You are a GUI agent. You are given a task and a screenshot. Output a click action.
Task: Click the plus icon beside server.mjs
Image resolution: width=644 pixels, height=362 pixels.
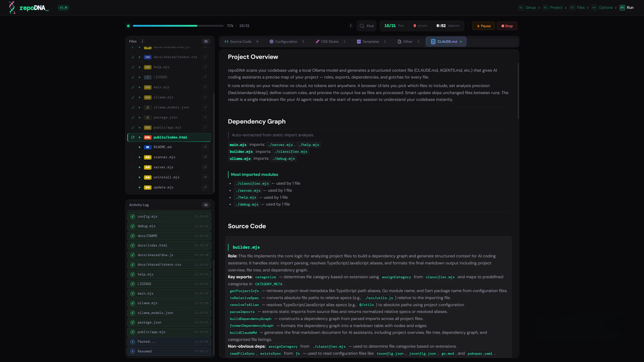pos(139,167)
